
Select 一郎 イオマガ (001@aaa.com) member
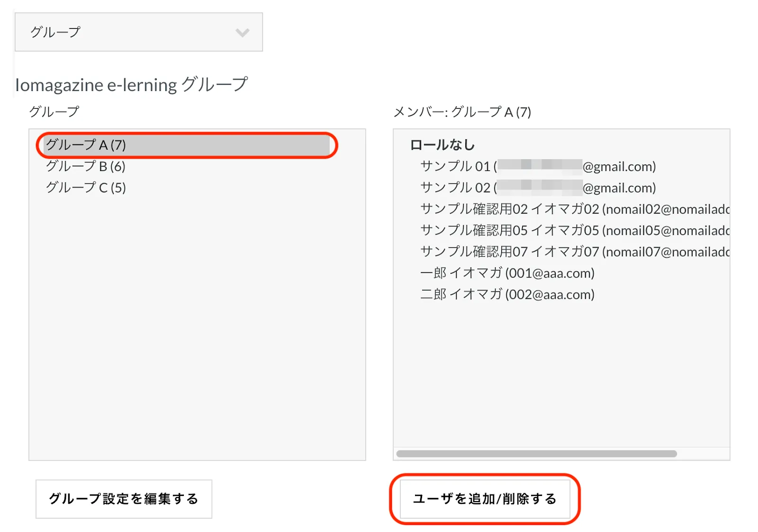point(507,273)
